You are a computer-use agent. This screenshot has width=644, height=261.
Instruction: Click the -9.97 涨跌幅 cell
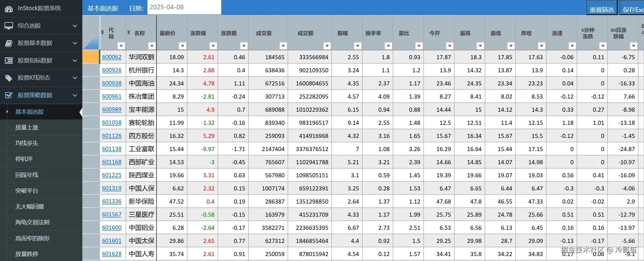coord(203,149)
